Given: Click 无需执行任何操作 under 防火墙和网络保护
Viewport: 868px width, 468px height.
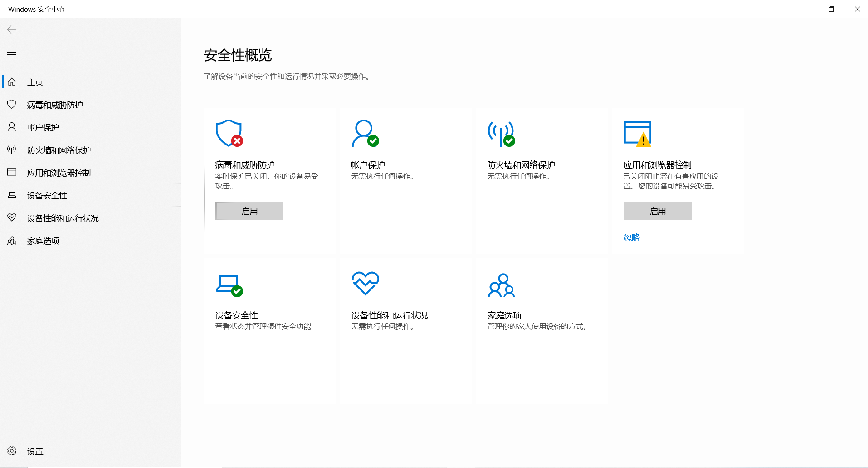Looking at the screenshot, I should coord(519,176).
